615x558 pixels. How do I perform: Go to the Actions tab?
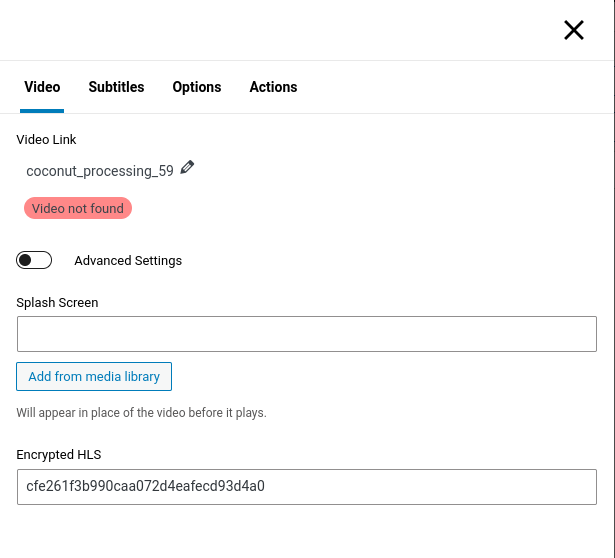(x=273, y=87)
